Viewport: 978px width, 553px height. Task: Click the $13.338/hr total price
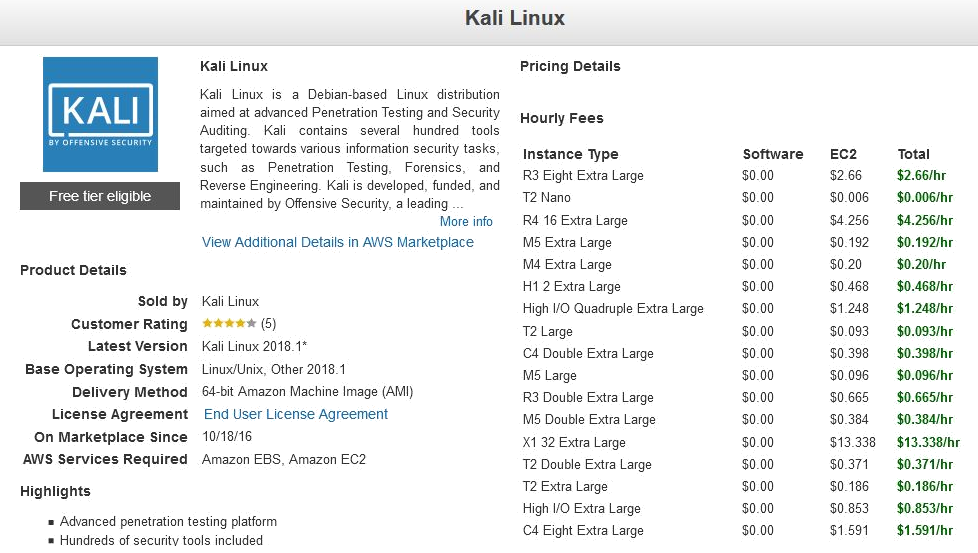[x=928, y=442]
